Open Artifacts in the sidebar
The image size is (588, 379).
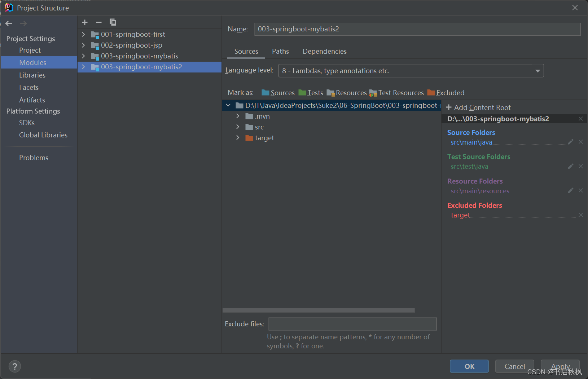[32, 100]
